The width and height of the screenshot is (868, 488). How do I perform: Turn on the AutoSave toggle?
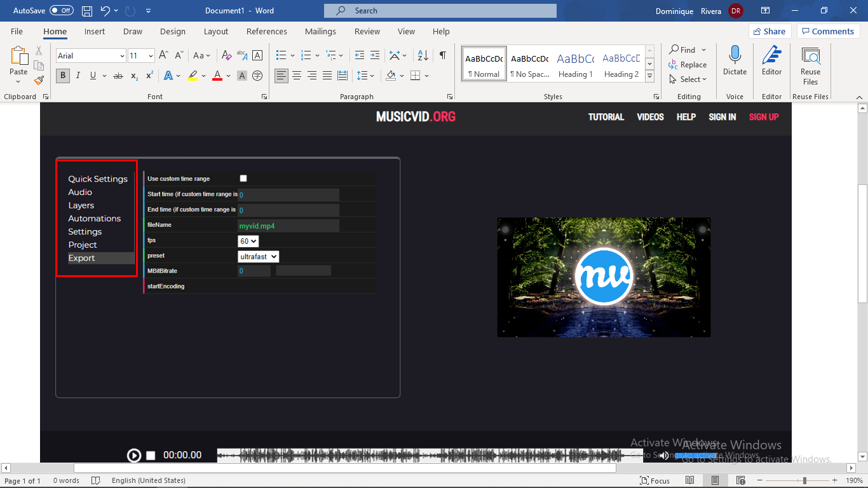click(x=62, y=11)
